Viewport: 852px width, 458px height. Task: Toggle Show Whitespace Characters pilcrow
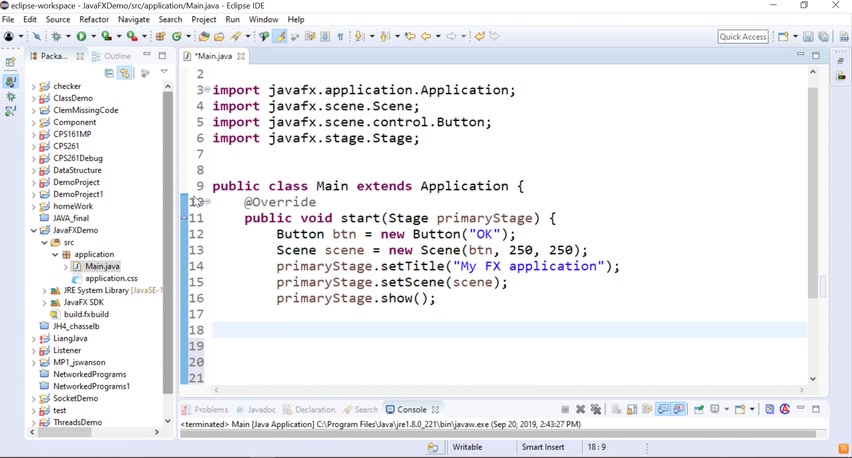[340, 36]
